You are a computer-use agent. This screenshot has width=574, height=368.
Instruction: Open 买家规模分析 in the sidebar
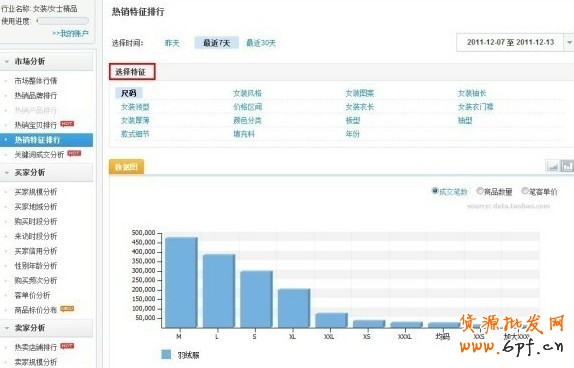pyautogui.click(x=36, y=192)
